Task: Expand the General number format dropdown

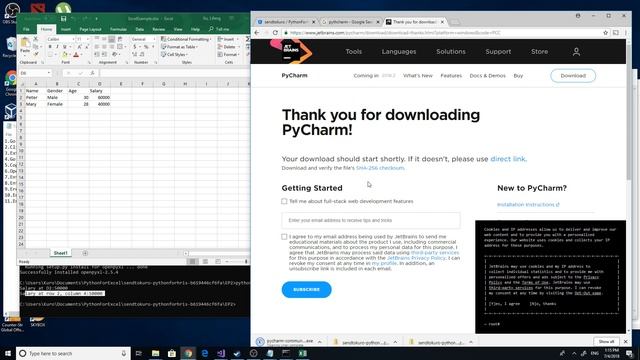Action: (154, 39)
